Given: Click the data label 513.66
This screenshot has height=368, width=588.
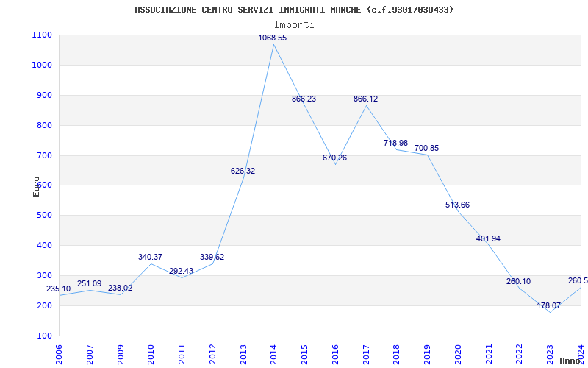Looking at the screenshot, I should pyautogui.click(x=457, y=205).
